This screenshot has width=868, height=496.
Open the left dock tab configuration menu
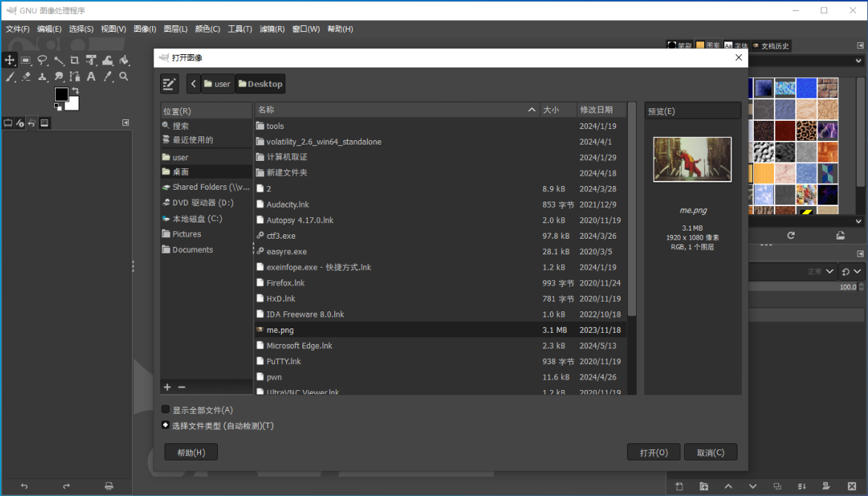click(126, 123)
